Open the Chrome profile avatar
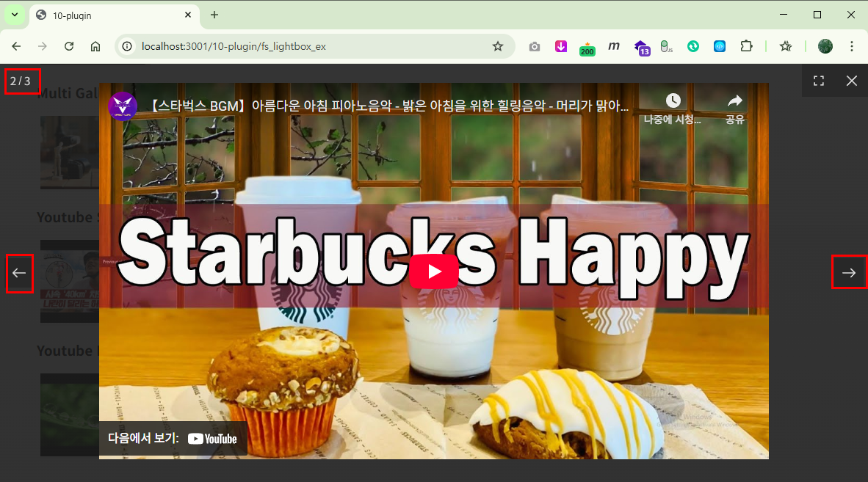The image size is (868, 482). pos(825,46)
